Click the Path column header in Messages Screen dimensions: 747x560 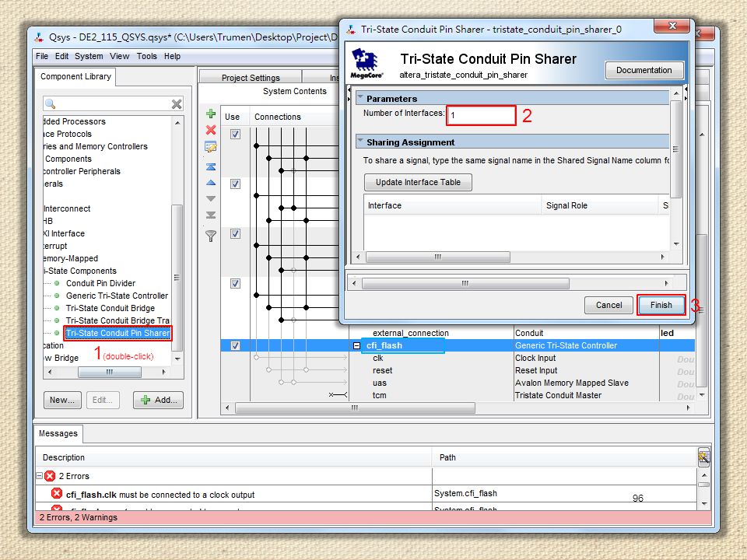[x=565, y=457]
